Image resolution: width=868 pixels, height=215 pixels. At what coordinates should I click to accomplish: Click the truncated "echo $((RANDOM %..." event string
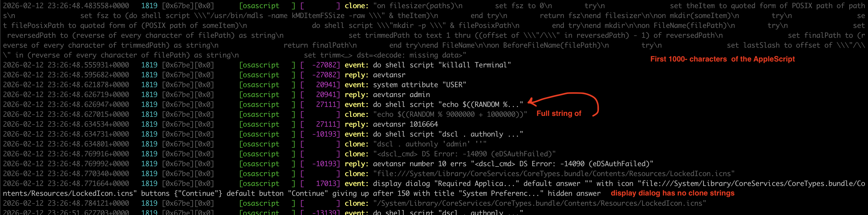coord(481,105)
